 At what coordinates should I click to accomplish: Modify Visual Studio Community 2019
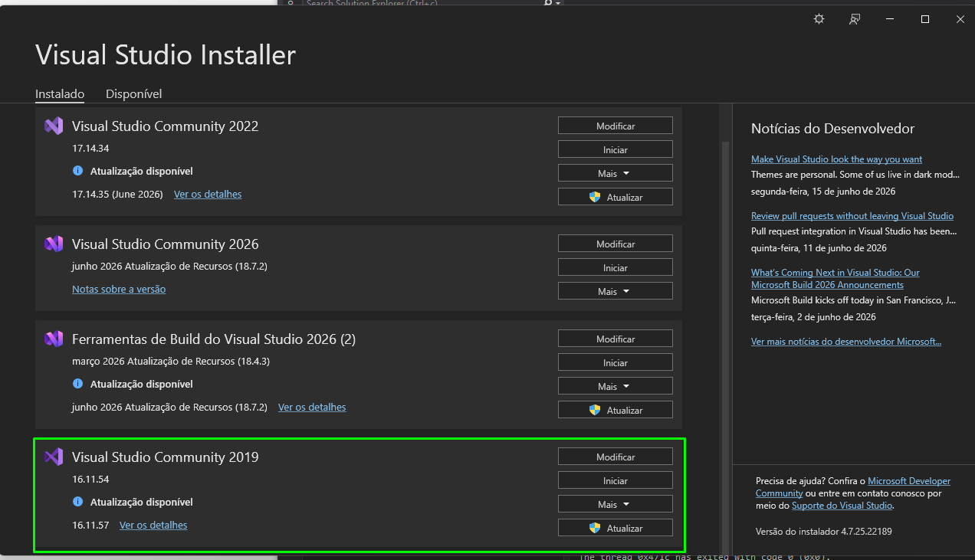click(616, 457)
